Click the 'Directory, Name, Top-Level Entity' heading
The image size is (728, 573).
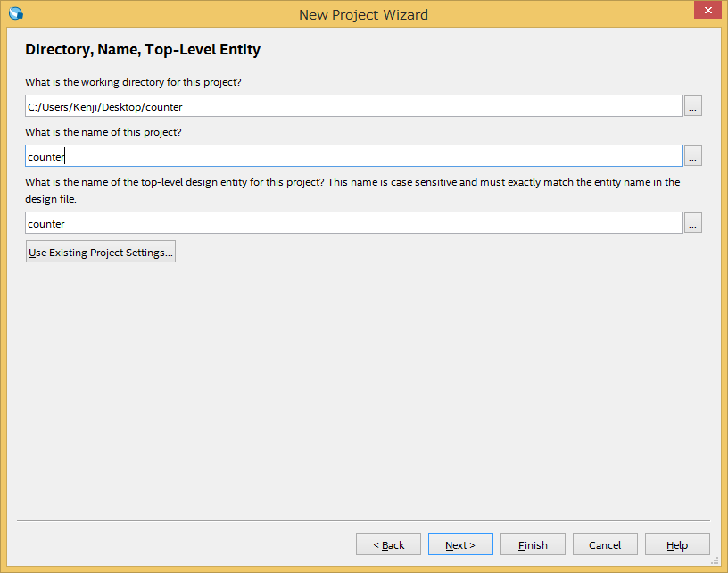pyautogui.click(x=143, y=49)
